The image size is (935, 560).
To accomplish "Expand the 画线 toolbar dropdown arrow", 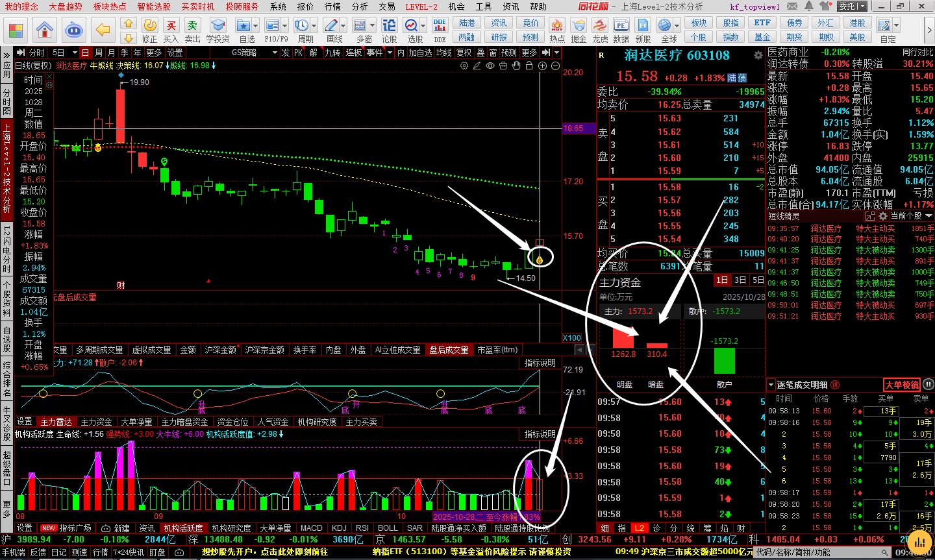I will tap(344, 26).
